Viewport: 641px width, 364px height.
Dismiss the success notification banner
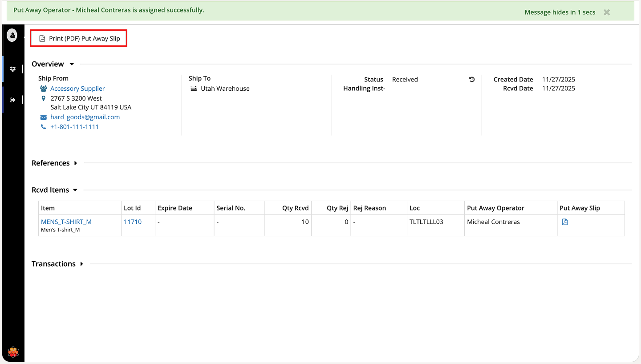click(x=606, y=12)
